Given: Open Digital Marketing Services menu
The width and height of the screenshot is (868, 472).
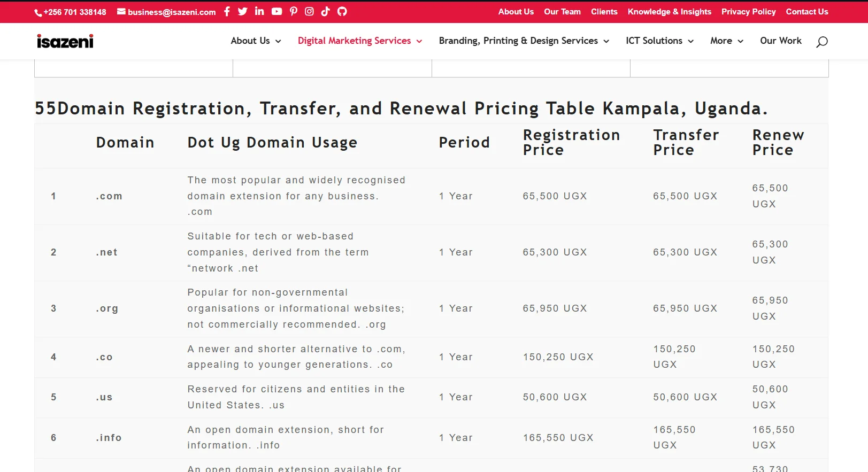Looking at the screenshot, I should point(355,41).
